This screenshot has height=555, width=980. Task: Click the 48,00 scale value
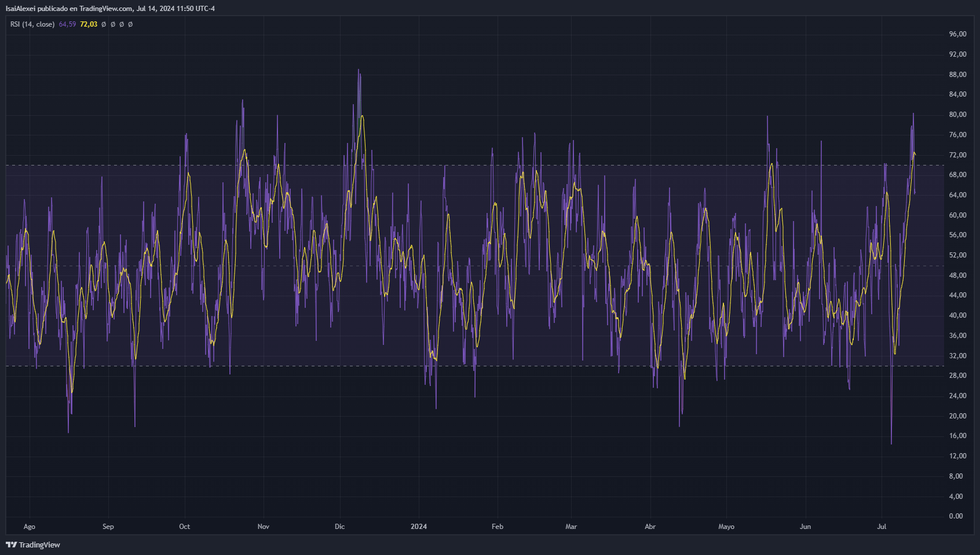click(x=958, y=275)
